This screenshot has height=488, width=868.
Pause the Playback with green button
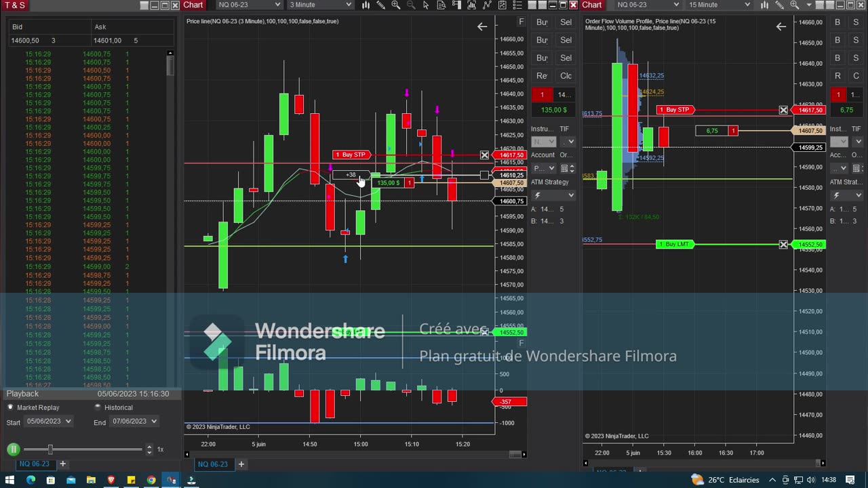pyautogui.click(x=13, y=449)
